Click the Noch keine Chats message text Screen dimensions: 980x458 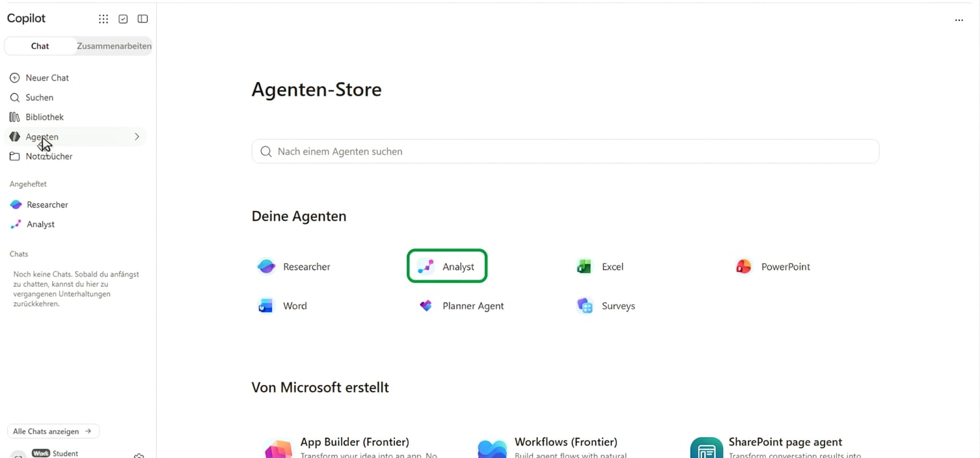76,289
